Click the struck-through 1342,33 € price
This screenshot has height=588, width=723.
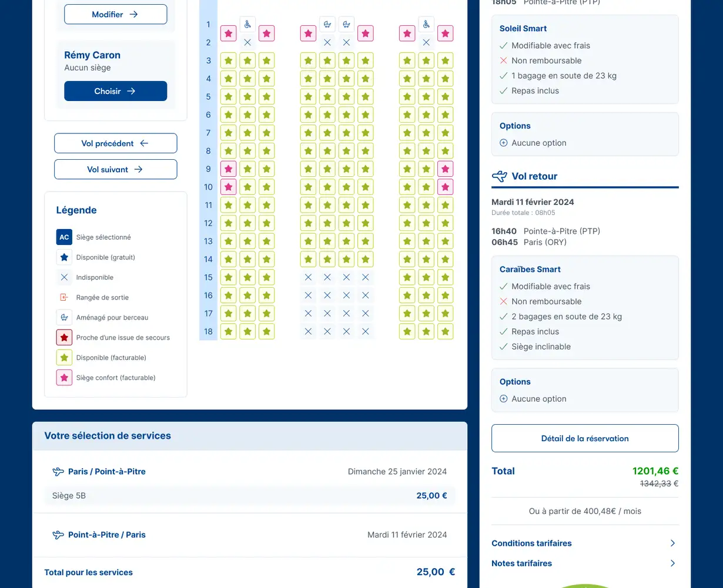pyautogui.click(x=659, y=484)
